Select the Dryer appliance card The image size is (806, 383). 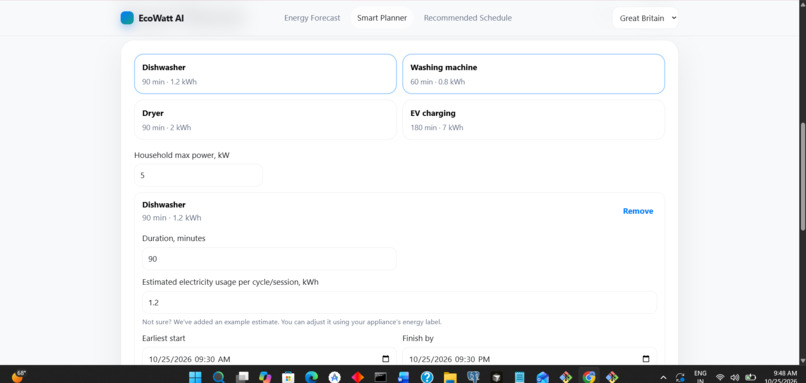point(265,120)
